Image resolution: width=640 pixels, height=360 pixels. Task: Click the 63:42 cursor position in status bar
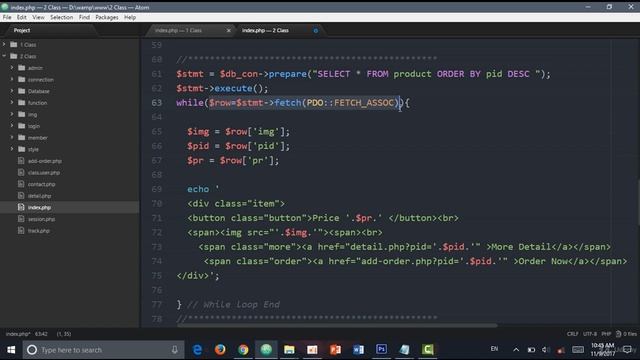(41, 334)
